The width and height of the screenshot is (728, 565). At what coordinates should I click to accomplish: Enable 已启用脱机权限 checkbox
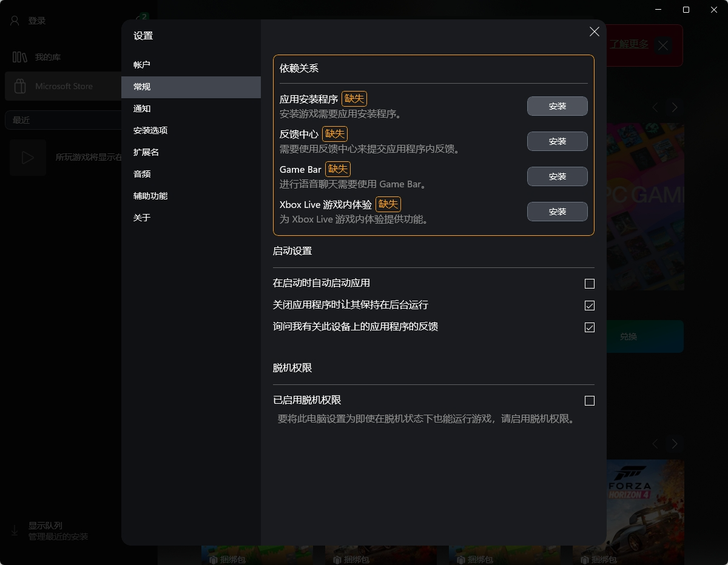589,401
